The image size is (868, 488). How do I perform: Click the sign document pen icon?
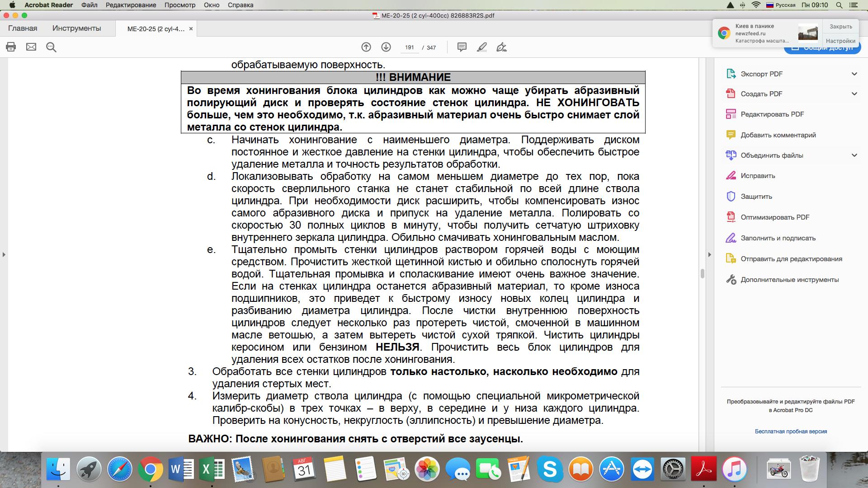pos(501,47)
